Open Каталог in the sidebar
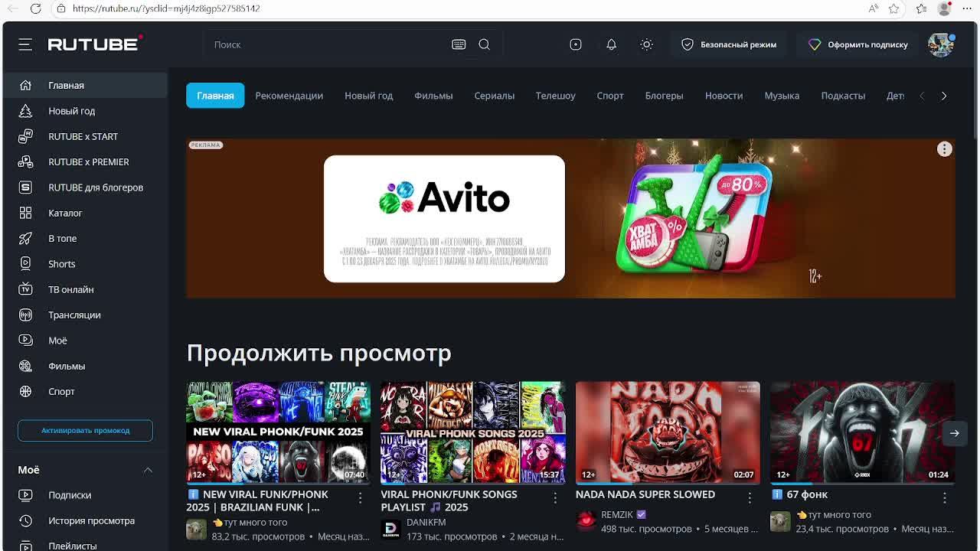 point(84,213)
